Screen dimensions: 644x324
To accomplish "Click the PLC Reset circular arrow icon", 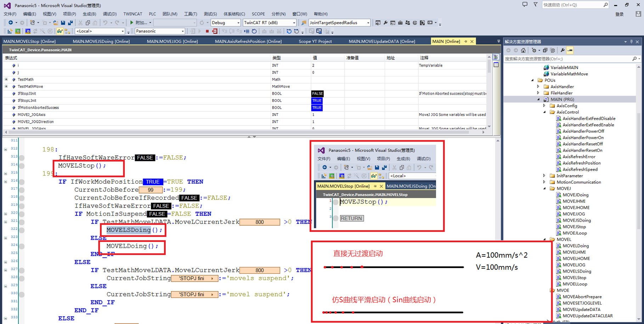I will [x=254, y=31].
